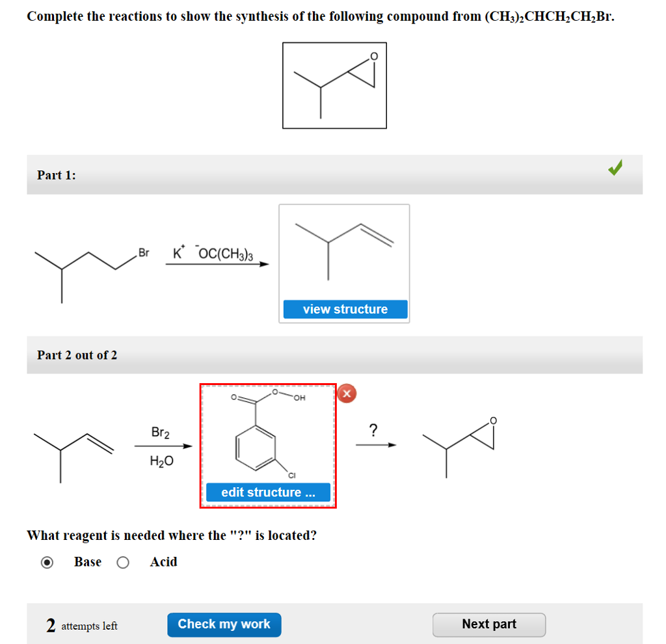Advance with the Next part button

click(489, 624)
